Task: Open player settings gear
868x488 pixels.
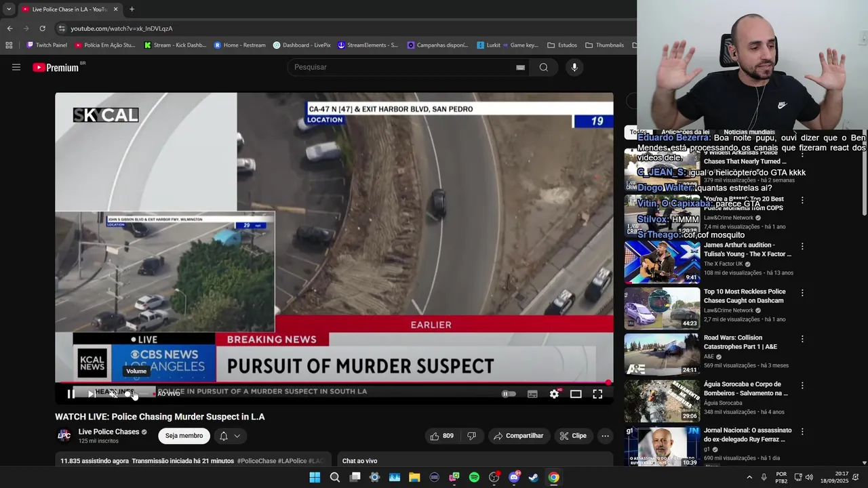Action: [x=554, y=394]
